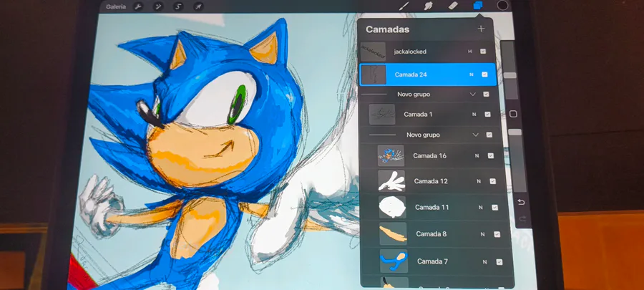Open blend mode N of Camada 7

(484, 261)
